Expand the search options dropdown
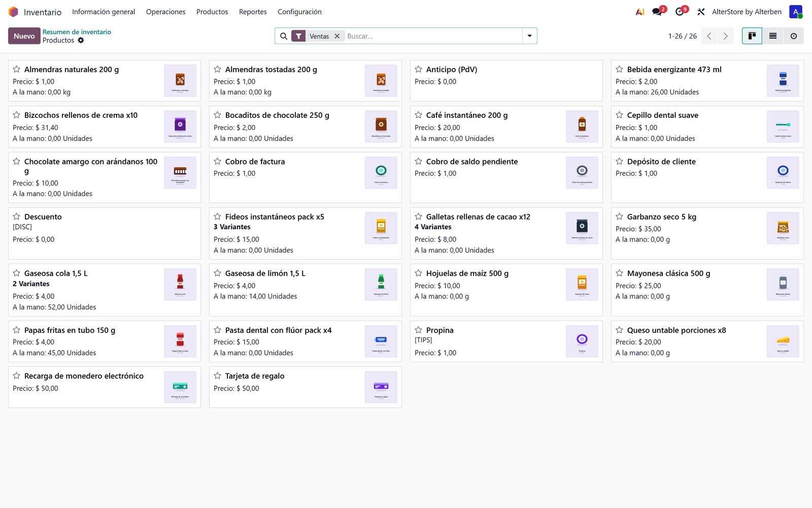This screenshot has height=508, width=812. click(x=530, y=36)
